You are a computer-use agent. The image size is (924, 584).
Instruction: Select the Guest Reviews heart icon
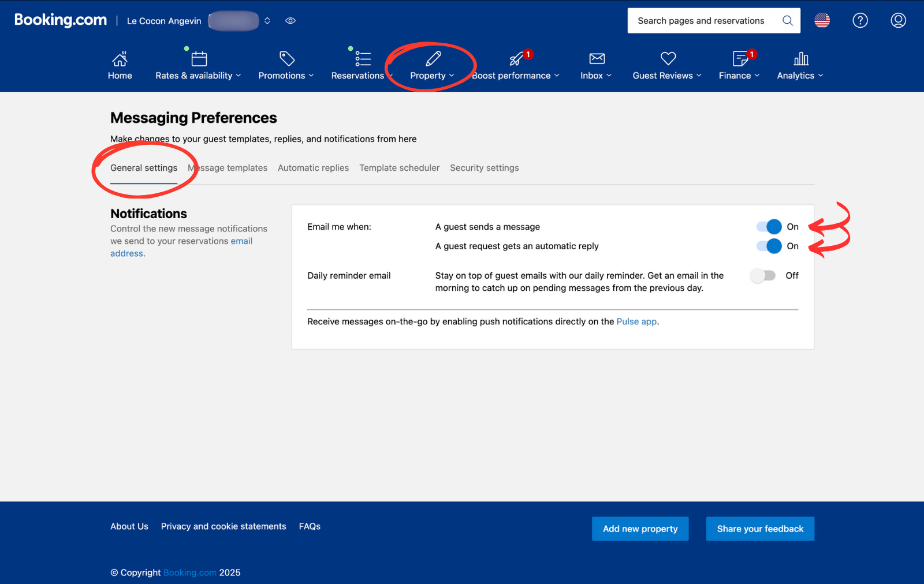(667, 58)
